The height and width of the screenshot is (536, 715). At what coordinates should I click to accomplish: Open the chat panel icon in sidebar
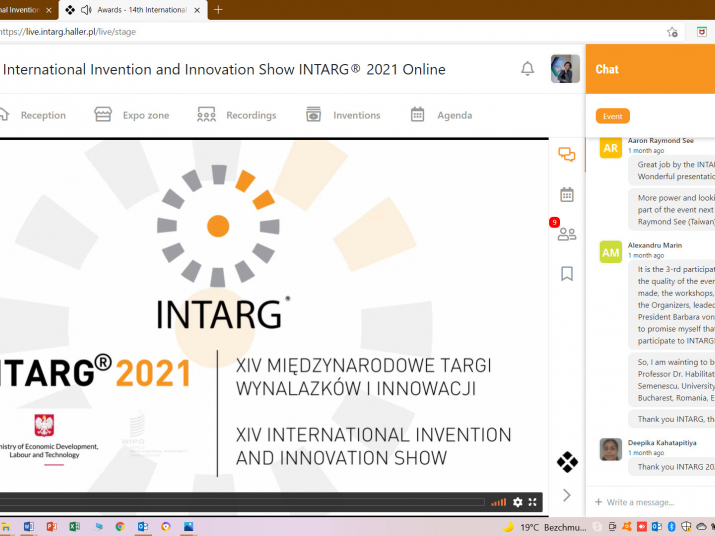567,154
